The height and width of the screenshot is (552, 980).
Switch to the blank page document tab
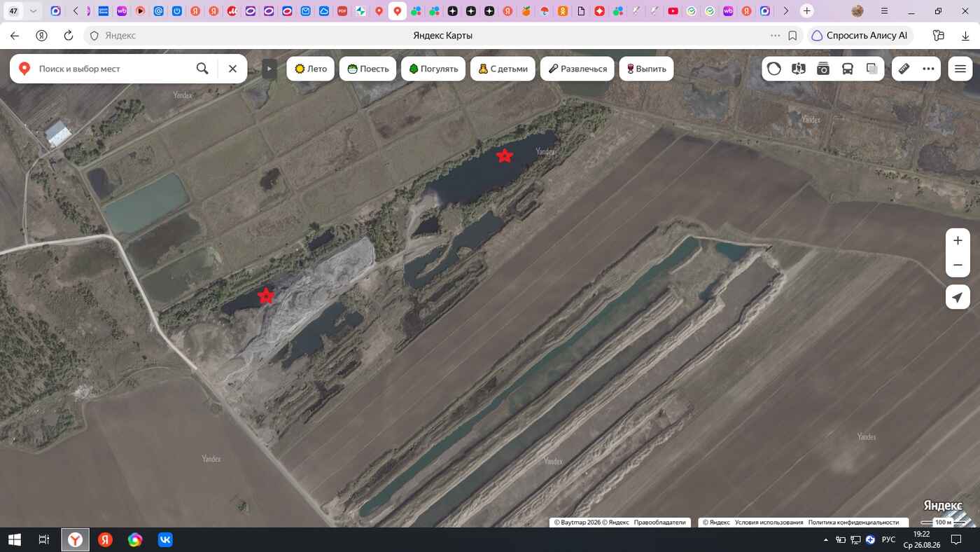(581, 11)
